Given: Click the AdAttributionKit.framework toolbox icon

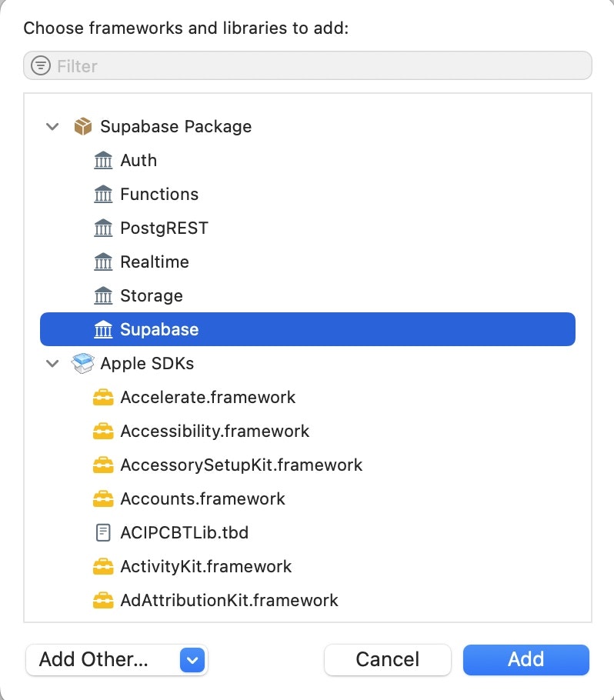Looking at the screenshot, I should click(102, 600).
